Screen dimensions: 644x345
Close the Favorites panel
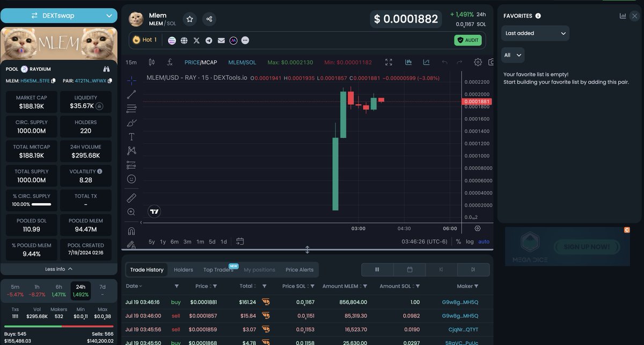point(634,16)
